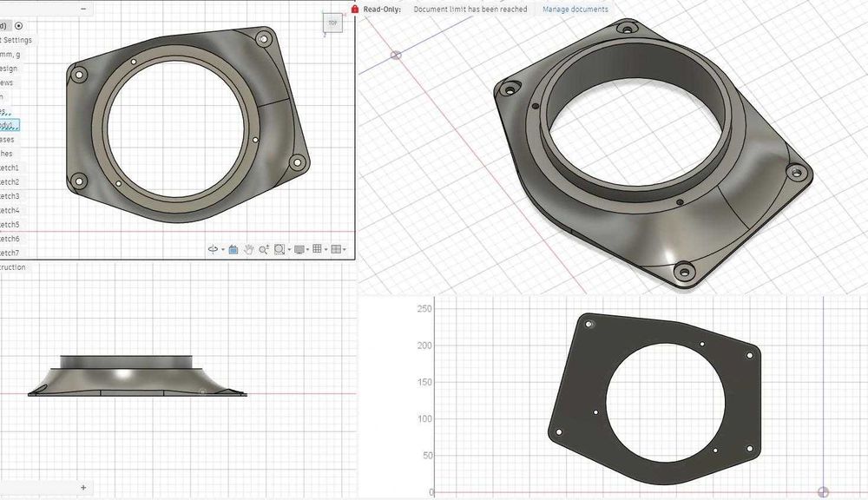This screenshot has width=868, height=500.
Task: Select Sketch5 in the browser tree
Action: [10, 225]
